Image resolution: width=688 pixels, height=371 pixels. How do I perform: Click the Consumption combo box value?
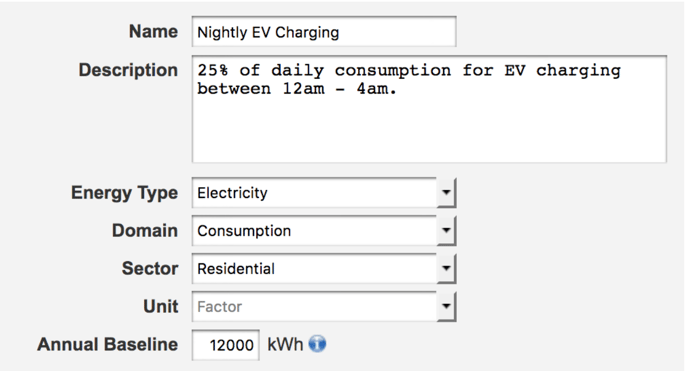click(314, 230)
